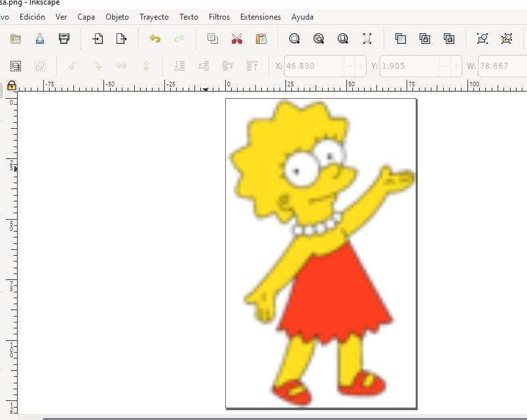Decrease the Y coordinate with the minus stepper

tap(444, 65)
